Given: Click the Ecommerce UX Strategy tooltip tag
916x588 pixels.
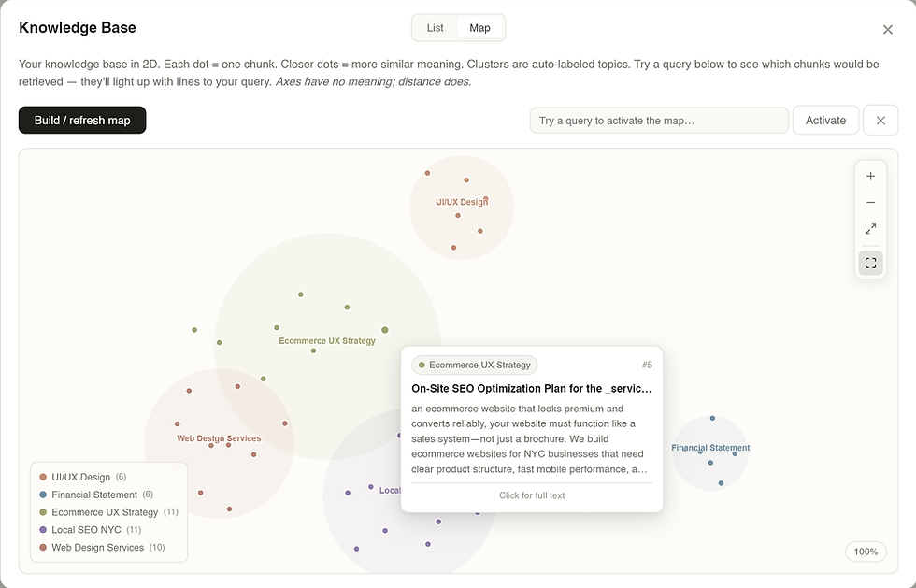Looking at the screenshot, I should [475, 365].
